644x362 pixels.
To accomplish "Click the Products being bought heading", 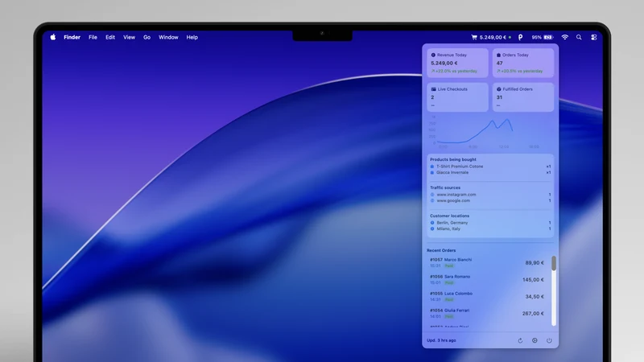I will click(453, 159).
